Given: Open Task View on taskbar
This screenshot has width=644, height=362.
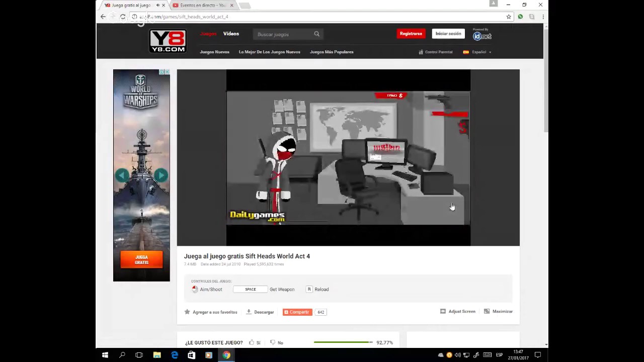Looking at the screenshot, I should [x=139, y=355].
